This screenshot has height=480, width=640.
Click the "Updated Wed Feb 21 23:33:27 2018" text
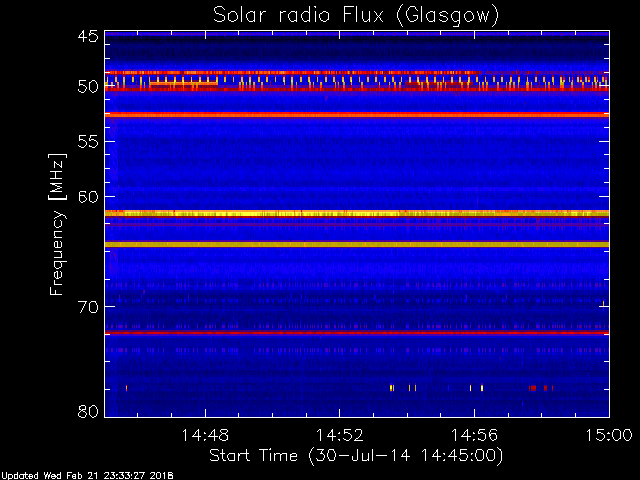[87, 476]
